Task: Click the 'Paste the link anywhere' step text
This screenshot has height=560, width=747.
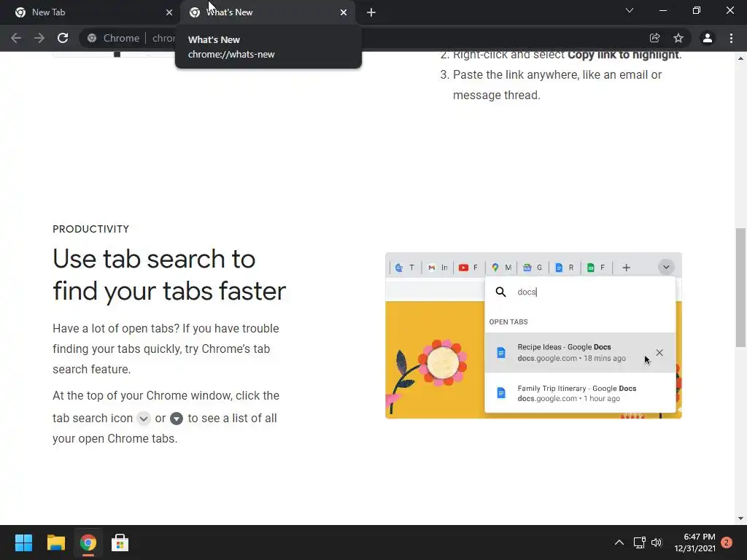Action: click(557, 85)
